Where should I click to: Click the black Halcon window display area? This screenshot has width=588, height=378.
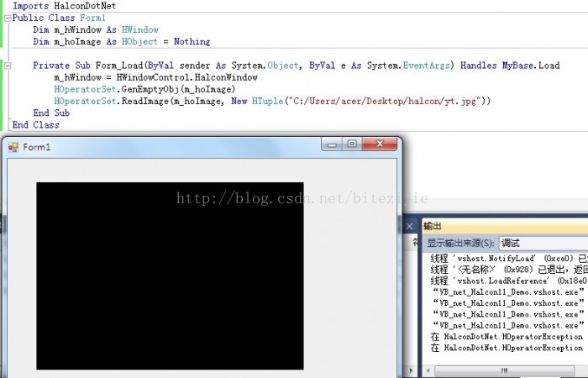pos(170,276)
